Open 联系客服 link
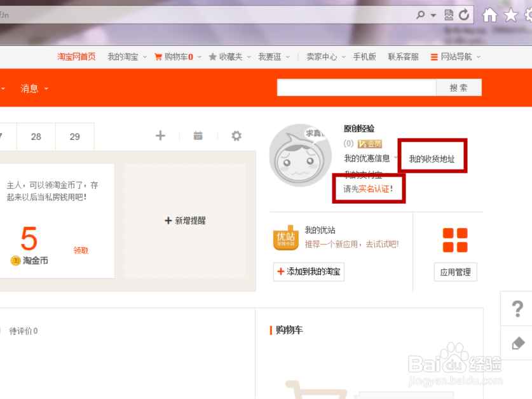This screenshot has height=399, width=532. 403,57
